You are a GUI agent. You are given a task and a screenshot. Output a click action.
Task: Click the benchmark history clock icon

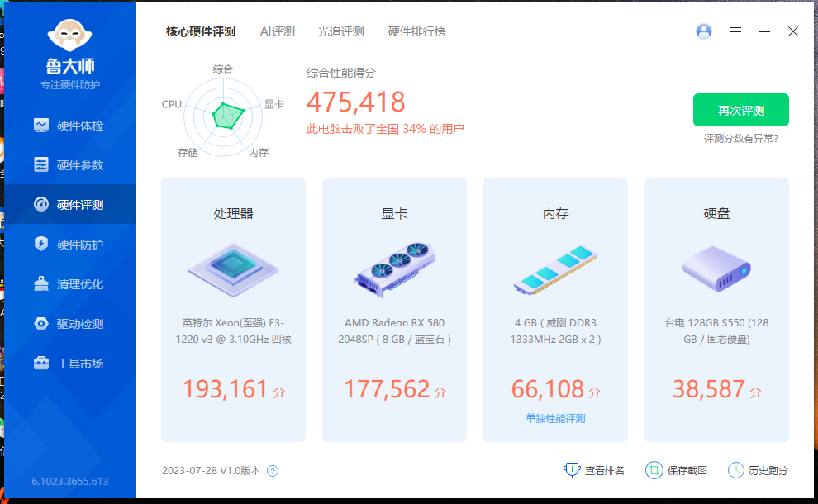coord(735,470)
